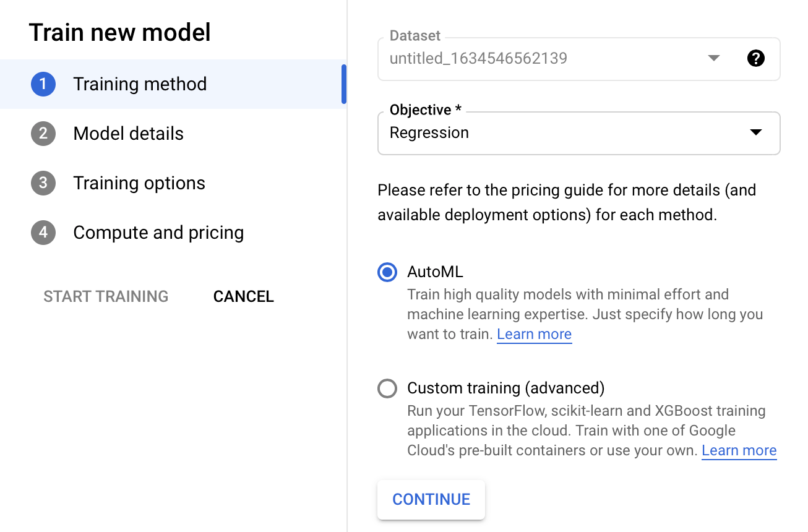Click the CANCEL button
The height and width of the screenshot is (532, 808).
[x=243, y=297]
